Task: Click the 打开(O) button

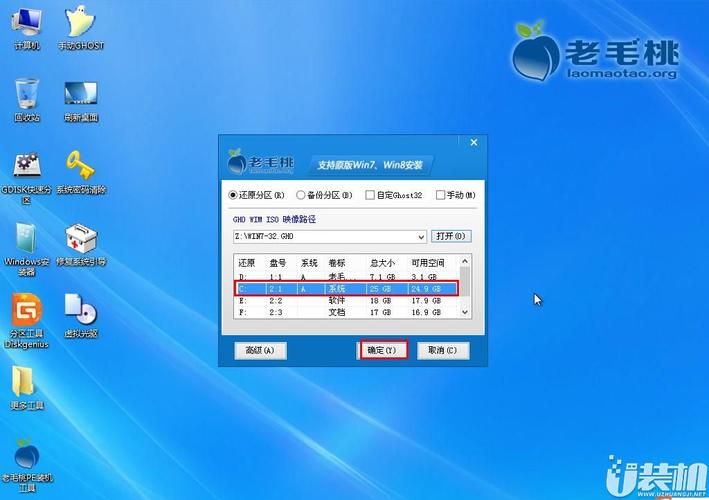Action: pyautogui.click(x=451, y=236)
